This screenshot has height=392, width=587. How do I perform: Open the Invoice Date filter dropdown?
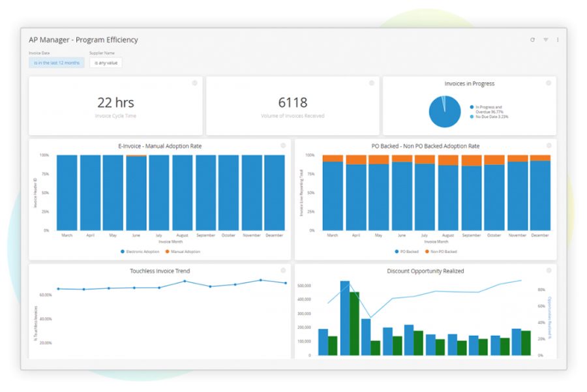57,63
